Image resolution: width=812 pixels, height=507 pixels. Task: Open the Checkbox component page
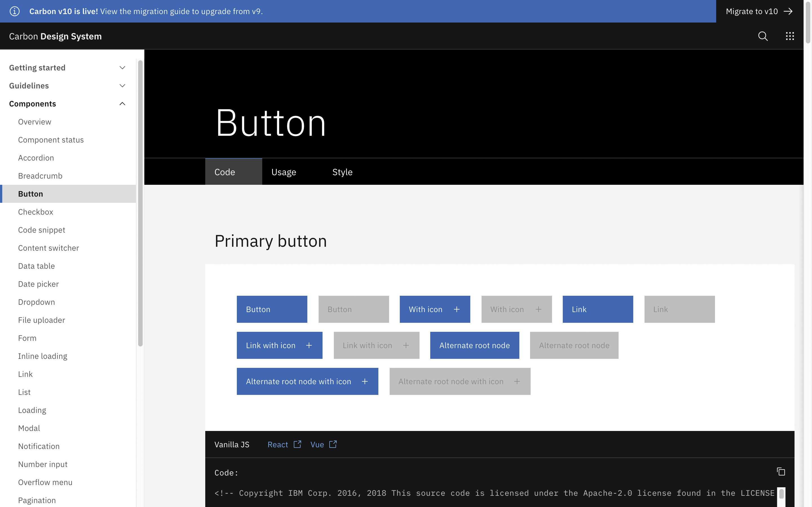click(35, 212)
